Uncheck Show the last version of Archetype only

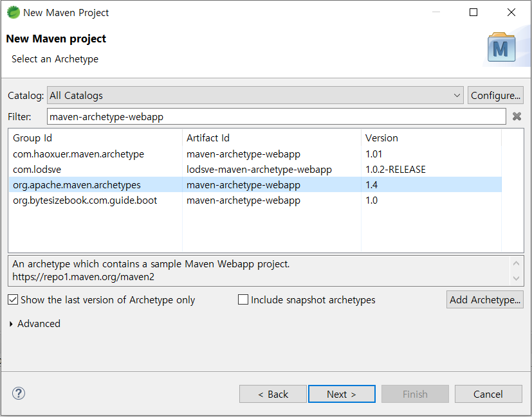(13, 299)
